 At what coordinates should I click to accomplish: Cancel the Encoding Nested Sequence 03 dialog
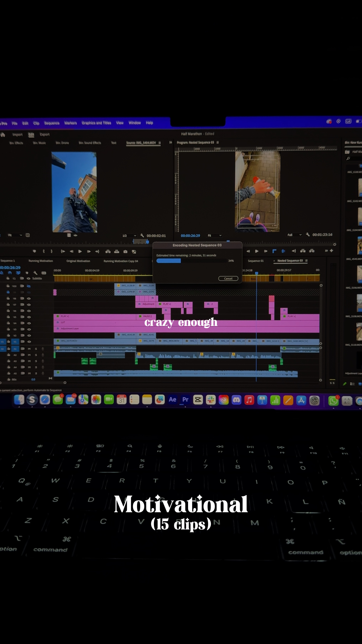[x=228, y=279]
